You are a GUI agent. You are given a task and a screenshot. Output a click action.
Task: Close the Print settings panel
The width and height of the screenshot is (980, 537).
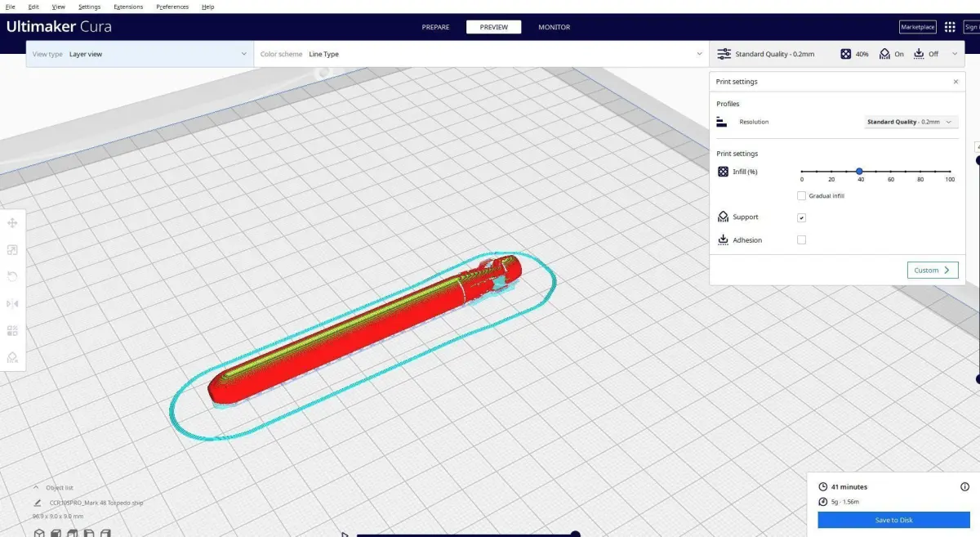(x=956, y=82)
